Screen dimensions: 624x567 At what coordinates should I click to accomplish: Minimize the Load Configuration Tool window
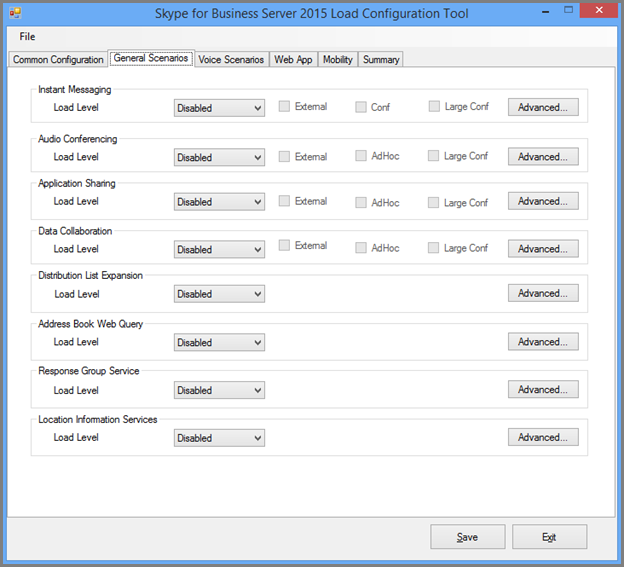546,11
